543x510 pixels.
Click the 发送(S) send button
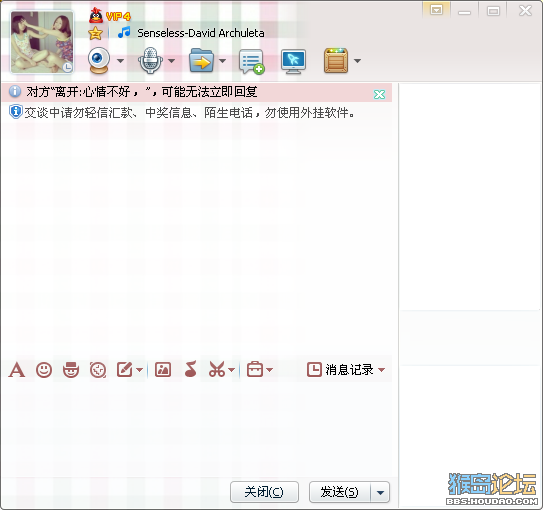[x=339, y=492]
